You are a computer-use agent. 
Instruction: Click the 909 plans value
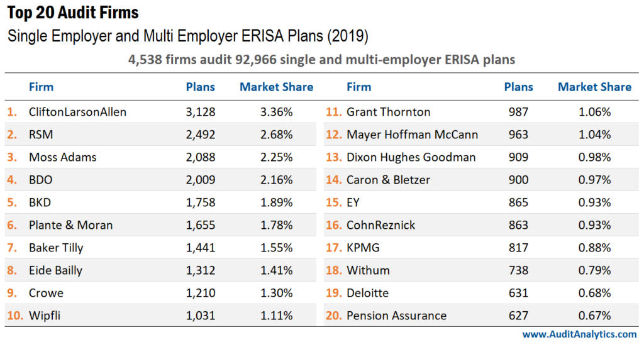[x=518, y=157]
